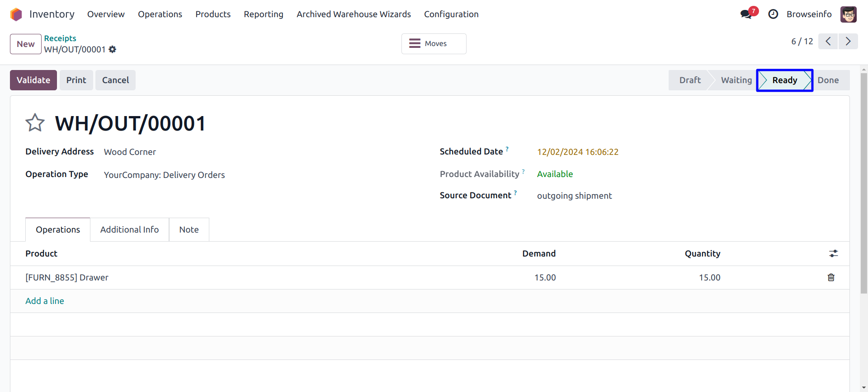Expand the Configuration menu
868x392 pixels.
tap(451, 14)
